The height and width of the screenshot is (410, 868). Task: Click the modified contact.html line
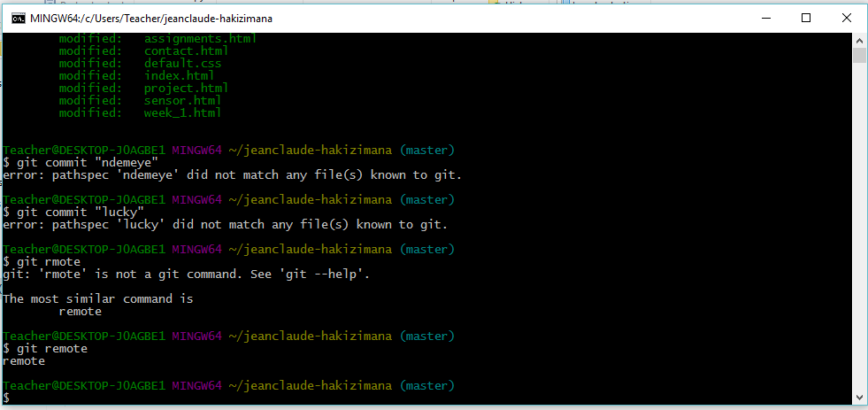[144, 51]
